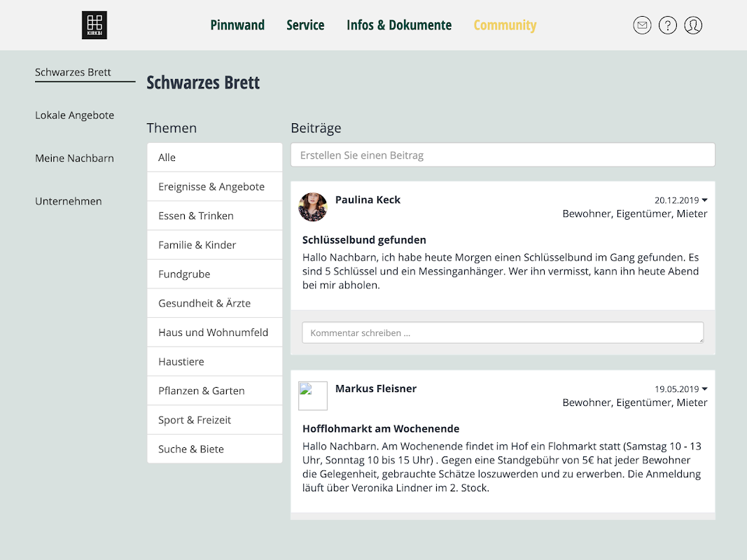Image resolution: width=747 pixels, height=560 pixels.
Task: Select Schwarzes Brett in the sidebar
Action: [73, 72]
